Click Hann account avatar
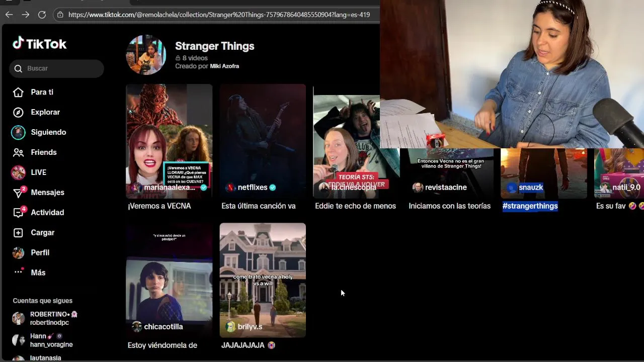 point(19,340)
